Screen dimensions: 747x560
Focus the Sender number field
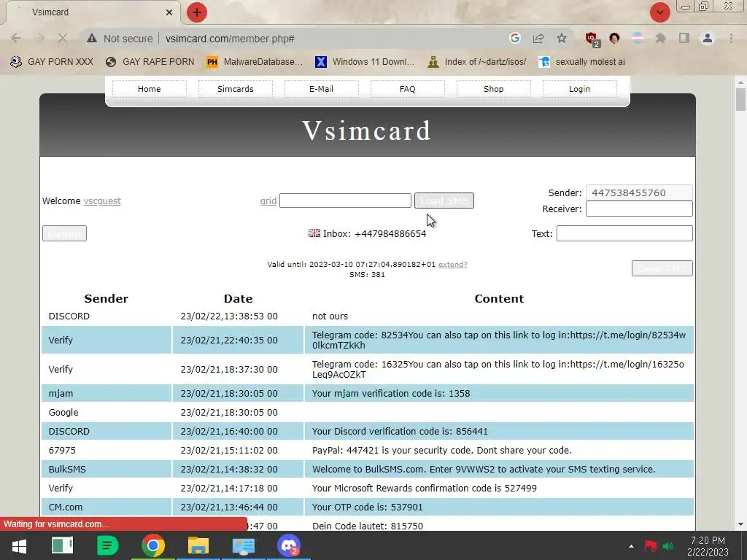click(x=639, y=192)
